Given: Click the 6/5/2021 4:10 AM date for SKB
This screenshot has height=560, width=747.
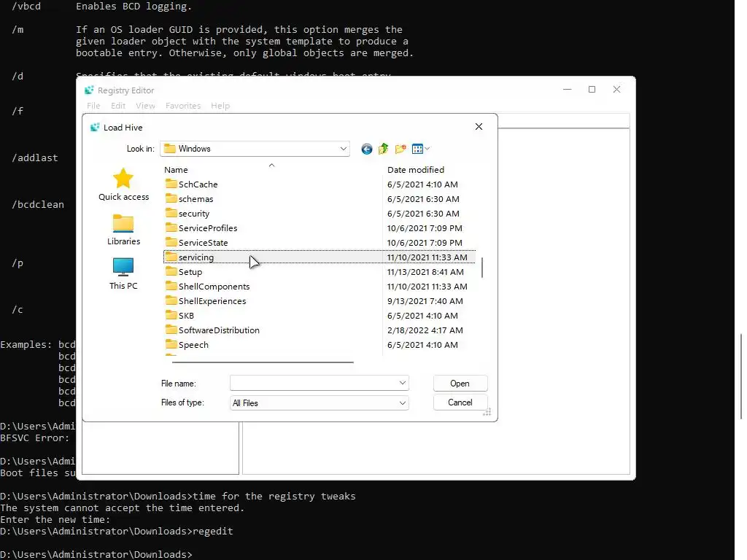Looking at the screenshot, I should [x=422, y=316].
